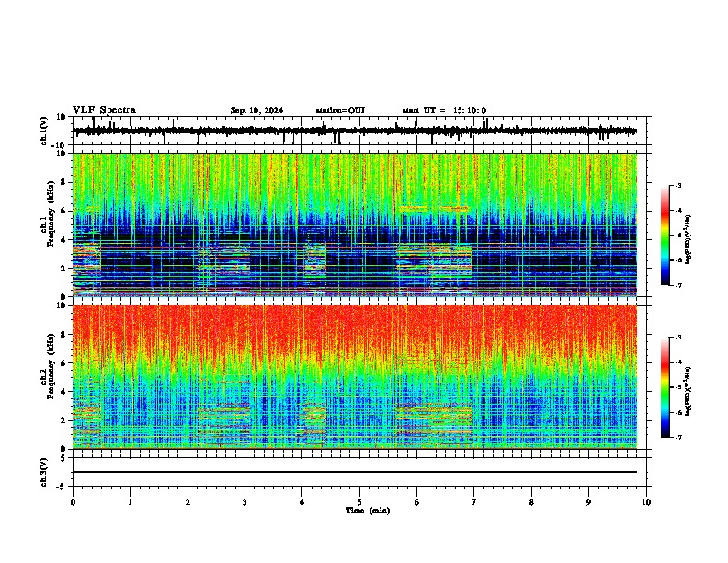Click the 'VLF Spectra' title text
This screenshot has height=563, width=728.
[x=104, y=110]
